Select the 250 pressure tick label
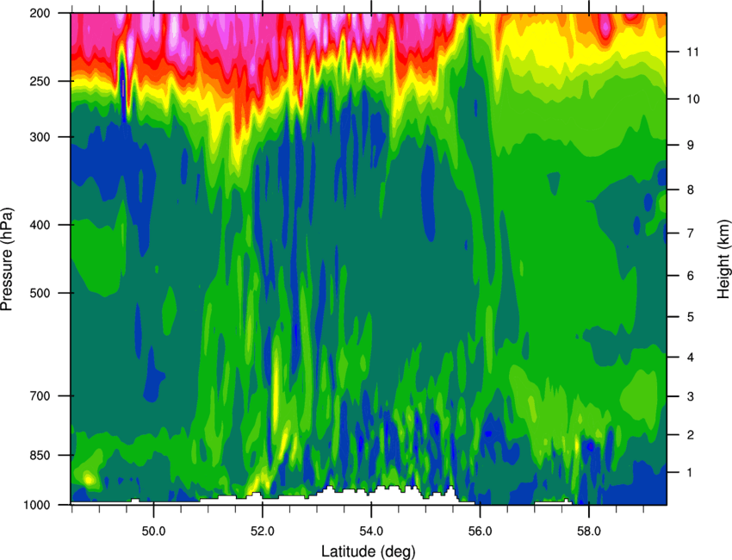 (x=40, y=81)
